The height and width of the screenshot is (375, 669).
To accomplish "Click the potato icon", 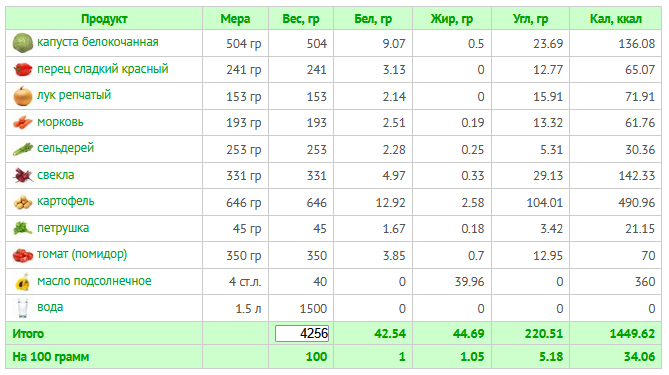I will click(23, 202).
